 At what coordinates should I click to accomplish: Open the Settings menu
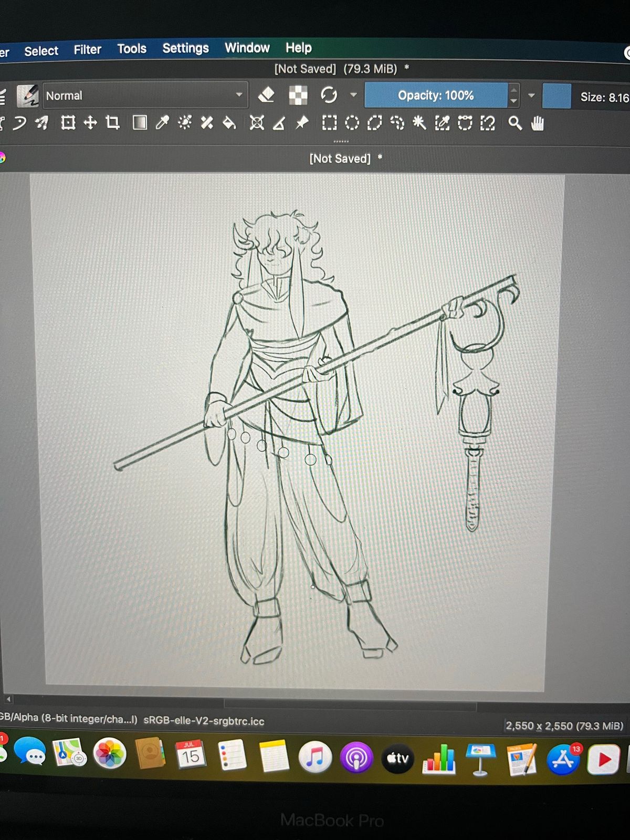click(x=185, y=48)
